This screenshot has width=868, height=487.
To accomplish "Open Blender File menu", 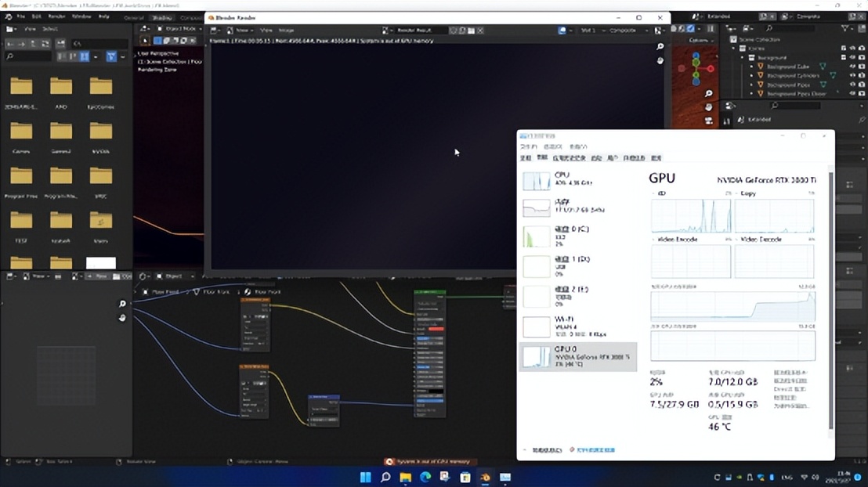I will tap(20, 16).
